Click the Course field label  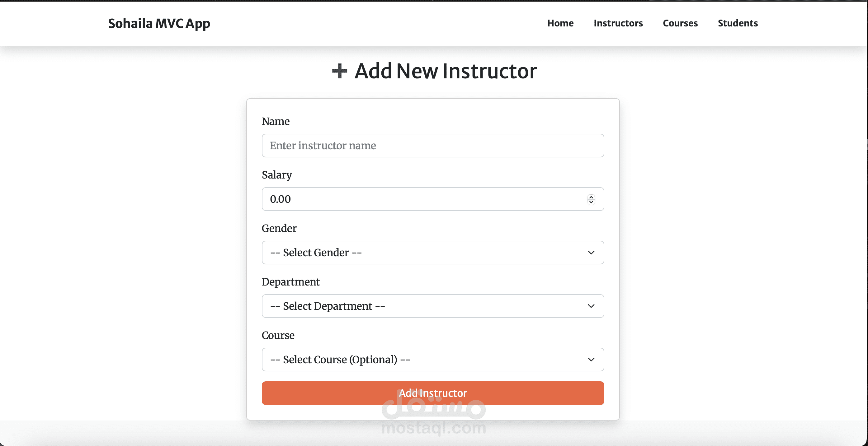(x=278, y=335)
